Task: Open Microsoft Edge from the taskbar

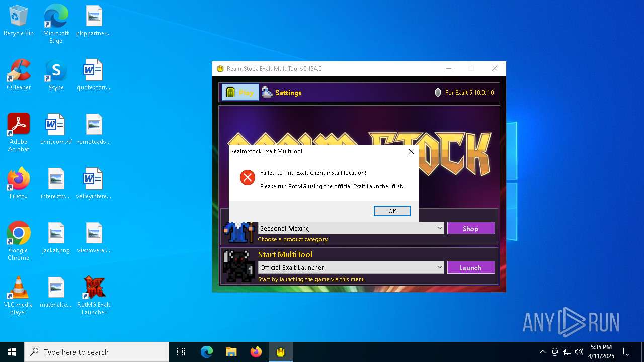Action: click(x=207, y=352)
